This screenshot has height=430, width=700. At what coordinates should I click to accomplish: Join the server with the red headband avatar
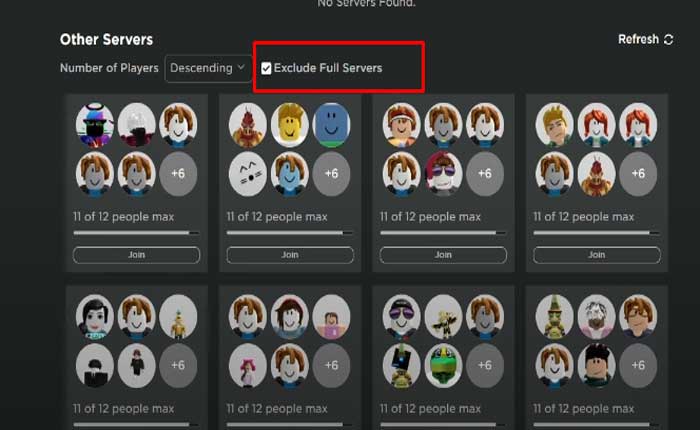pyautogui.click(x=443, y=255)
